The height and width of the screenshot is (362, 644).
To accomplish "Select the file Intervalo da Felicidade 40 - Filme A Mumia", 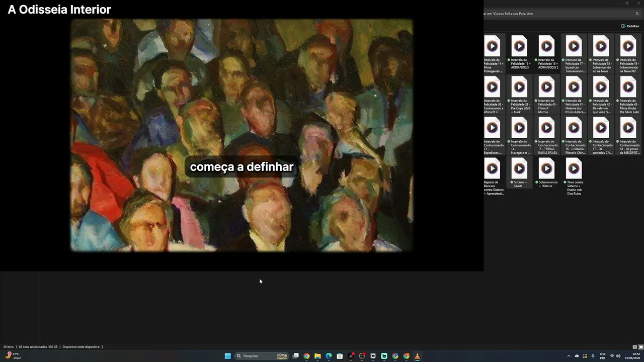I will [547, 95].
